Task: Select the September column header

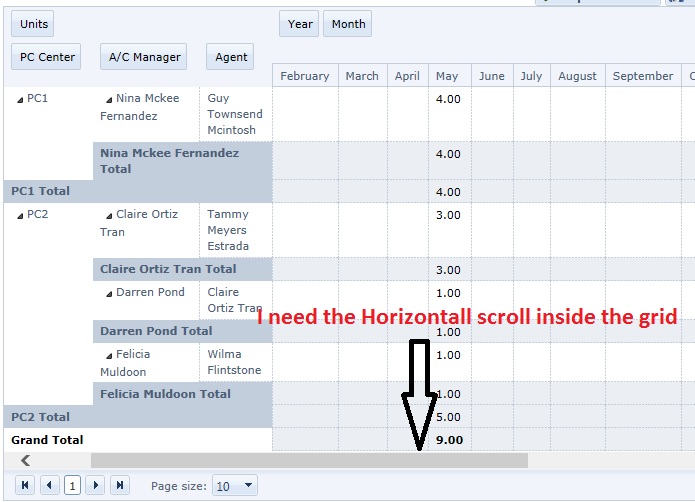Action: (x=643, y=76)
